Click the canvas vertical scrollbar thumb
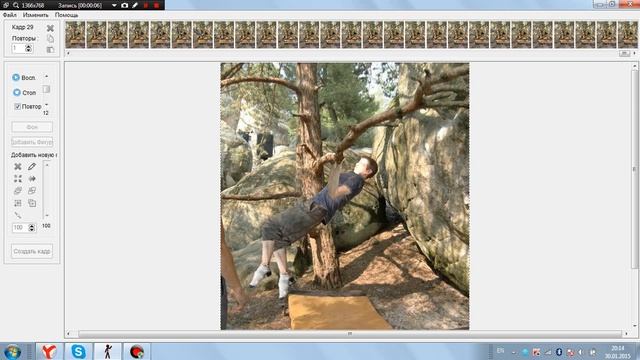Viewport: 640px width, 360px height. click(x=635, y=169)
